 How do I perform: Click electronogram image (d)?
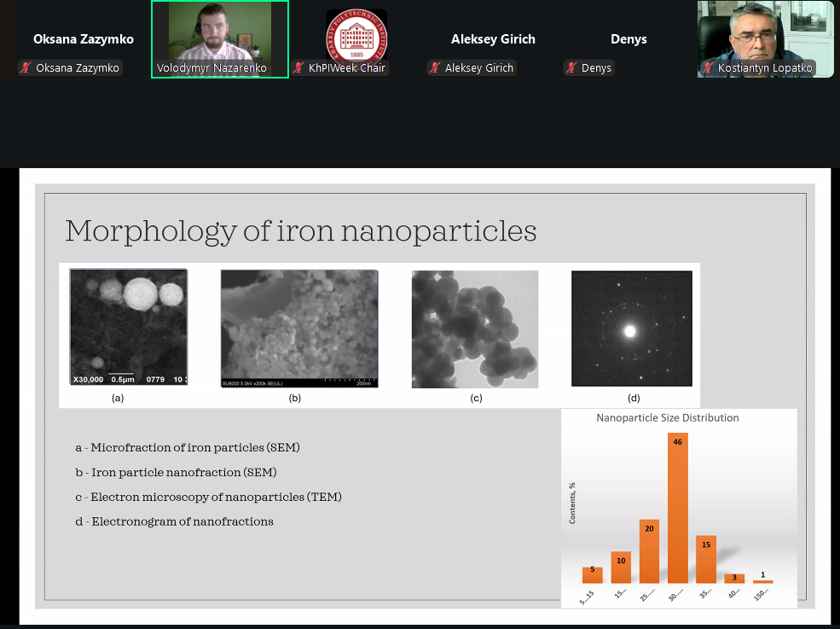(x=632, y=329)
